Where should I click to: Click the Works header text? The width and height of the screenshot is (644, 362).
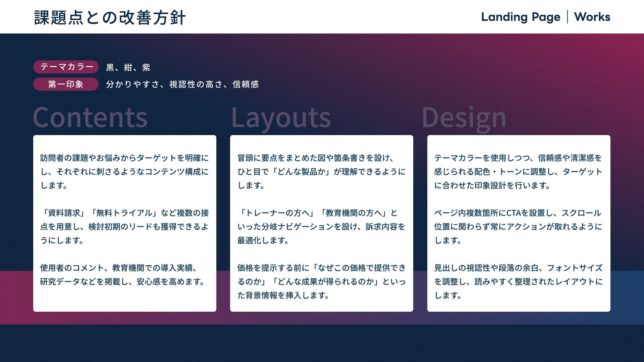coord(592,17)
